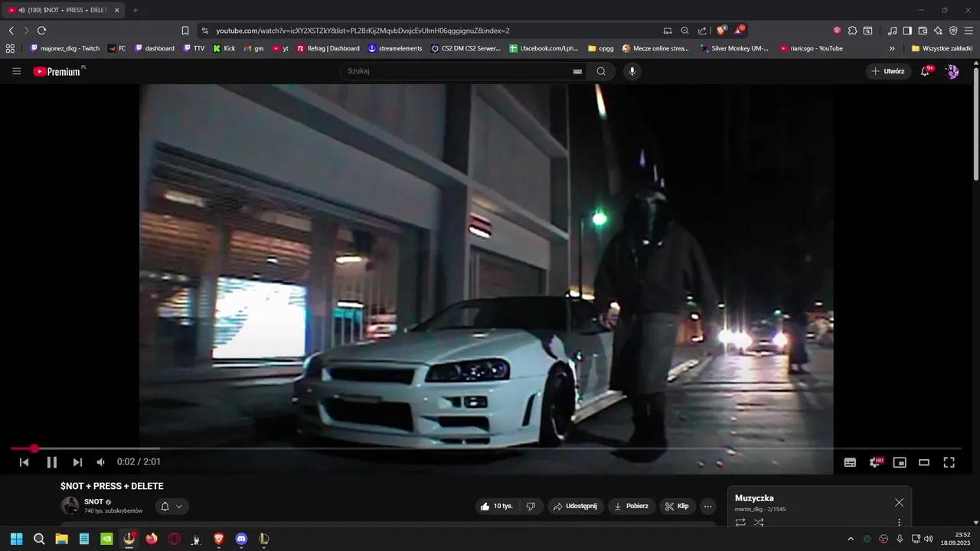
Task: Select the $NOT + PRESS + DELETE tab
Action: 64,10
